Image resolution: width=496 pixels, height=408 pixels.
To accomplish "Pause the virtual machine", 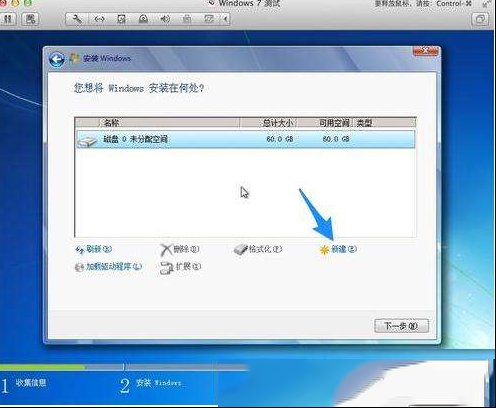I will (x=8, y=19).
